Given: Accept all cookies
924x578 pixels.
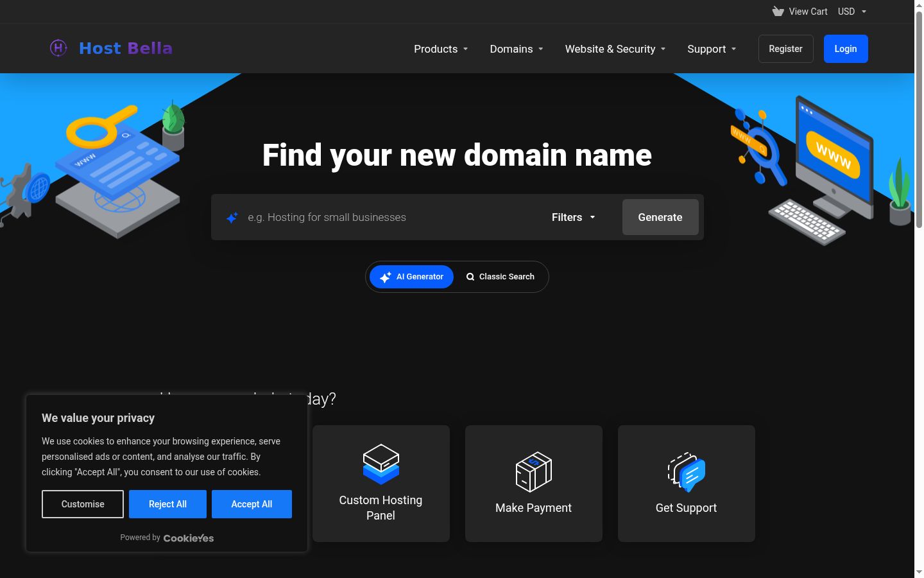Looking at the screenshot, I should point(252,504).
